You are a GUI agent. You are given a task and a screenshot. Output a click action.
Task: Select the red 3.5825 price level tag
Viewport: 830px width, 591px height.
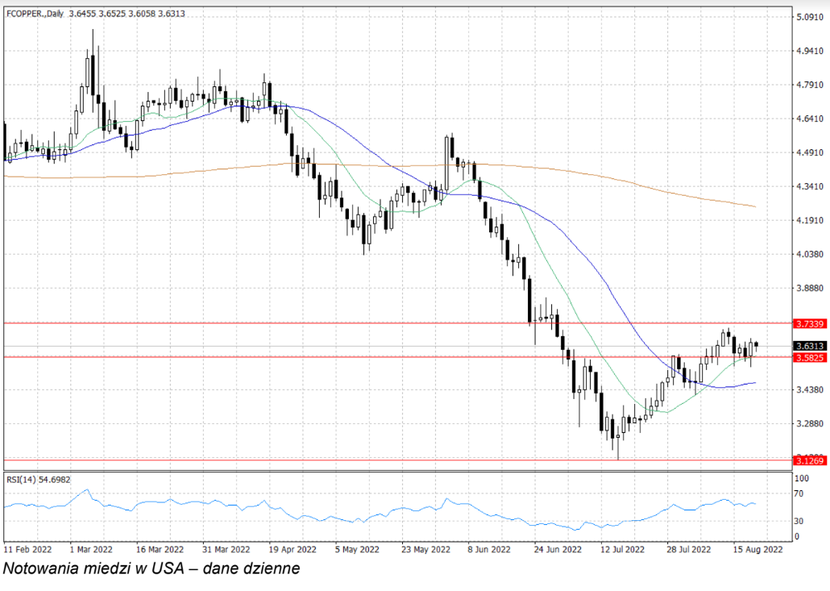click(808, 357)
